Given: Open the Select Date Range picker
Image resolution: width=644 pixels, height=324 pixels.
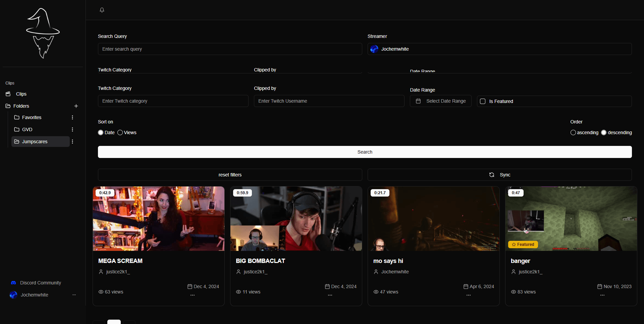Looking at the screenshot, I should pyautogui.click(x=440, y=101).
